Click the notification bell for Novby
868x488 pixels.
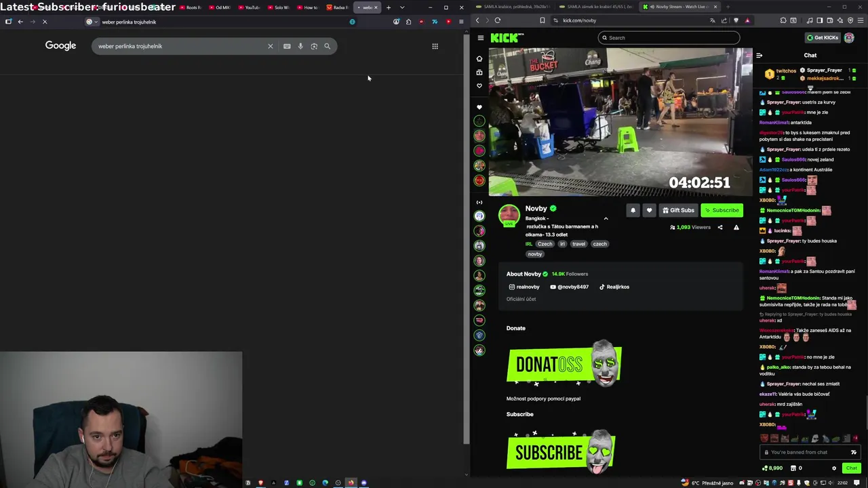[633, 210]
